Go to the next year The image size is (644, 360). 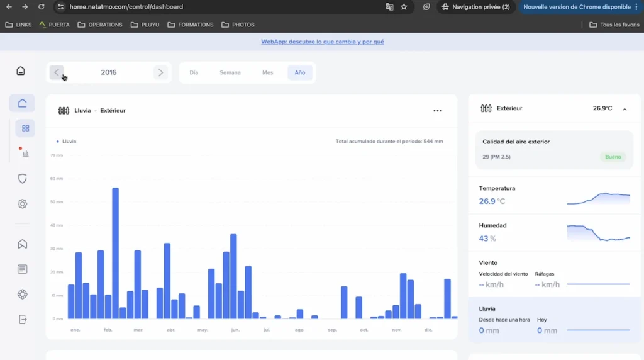click(x=160, y=72)
